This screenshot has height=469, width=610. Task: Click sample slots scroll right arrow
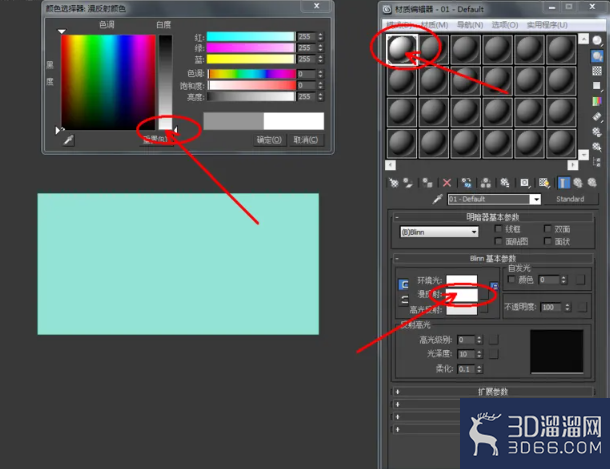572,165
